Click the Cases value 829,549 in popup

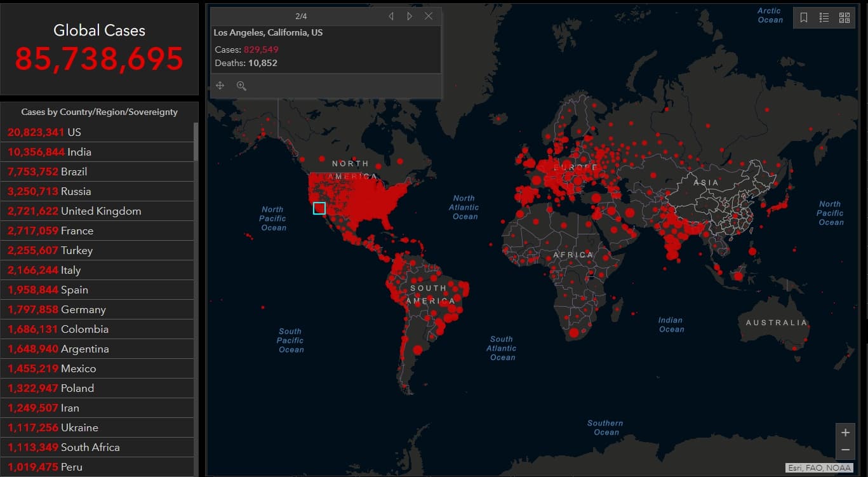click(x=261, y=50)
